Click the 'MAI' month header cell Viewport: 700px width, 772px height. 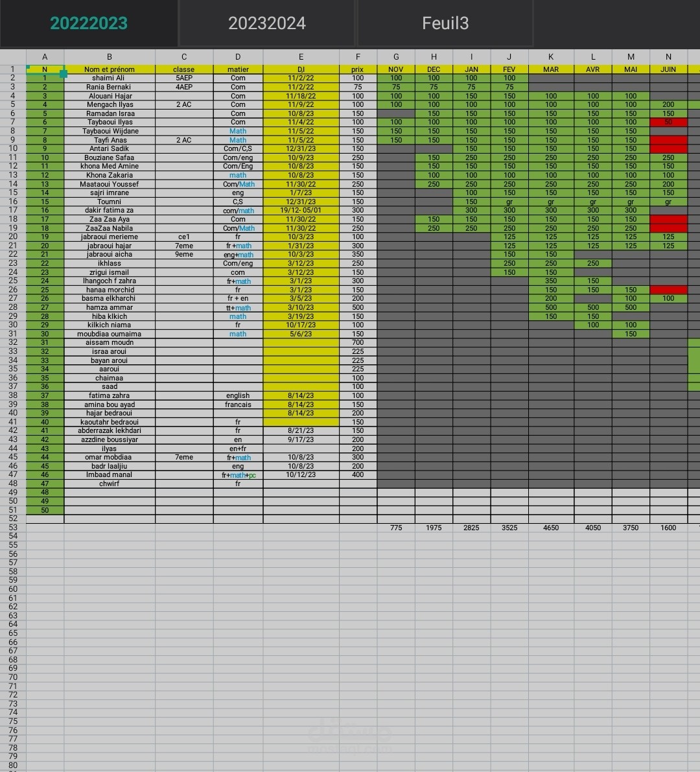[x=631, y=69]
